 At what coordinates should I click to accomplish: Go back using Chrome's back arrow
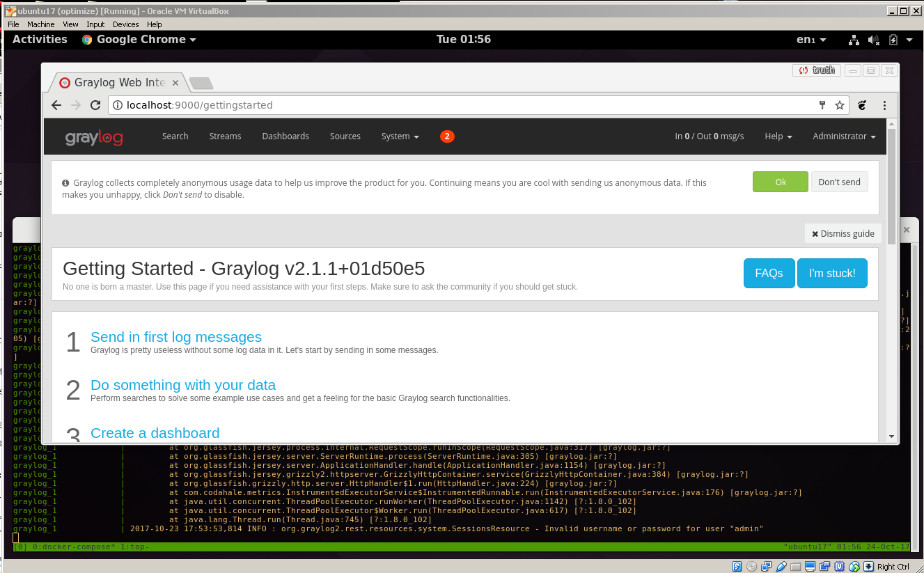point(57,105)
